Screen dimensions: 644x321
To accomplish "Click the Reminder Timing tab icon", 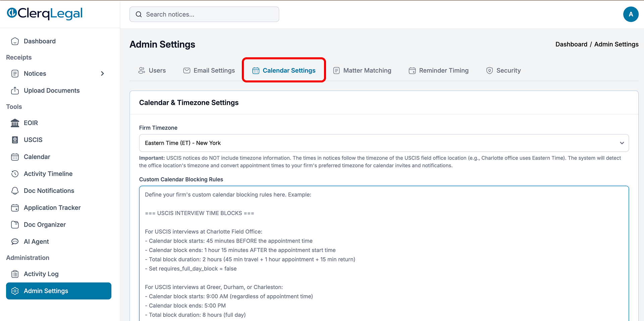I will (412, 71).
